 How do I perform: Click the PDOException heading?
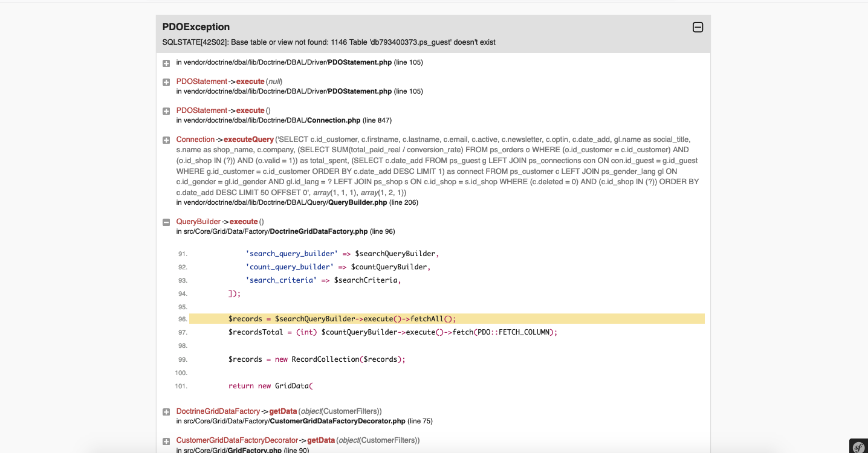point(196,27)
